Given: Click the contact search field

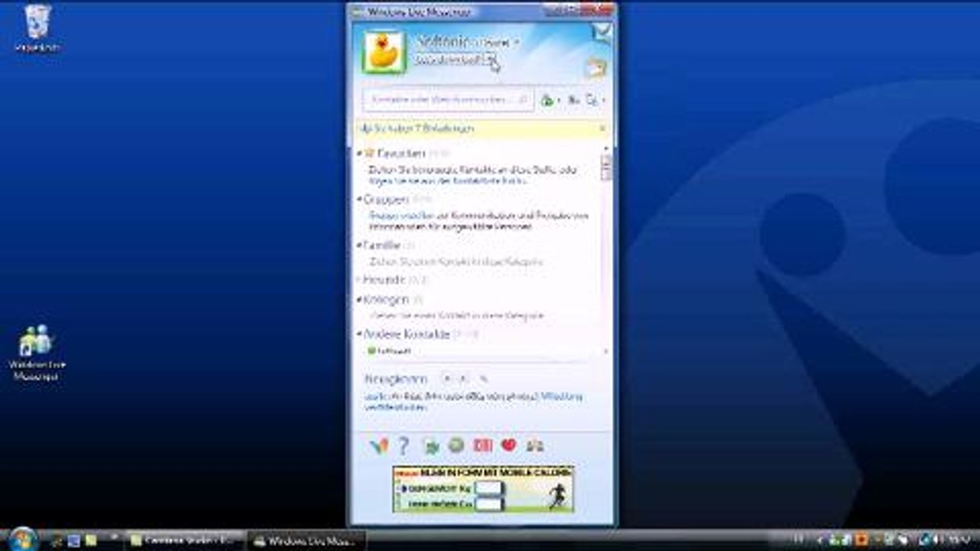Looking at the screenshot, I should [x=448, y=99].
